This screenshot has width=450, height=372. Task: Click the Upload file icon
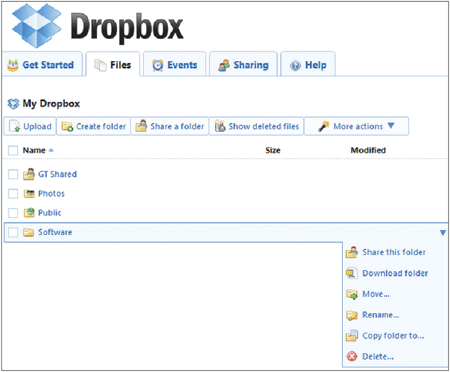14,126
